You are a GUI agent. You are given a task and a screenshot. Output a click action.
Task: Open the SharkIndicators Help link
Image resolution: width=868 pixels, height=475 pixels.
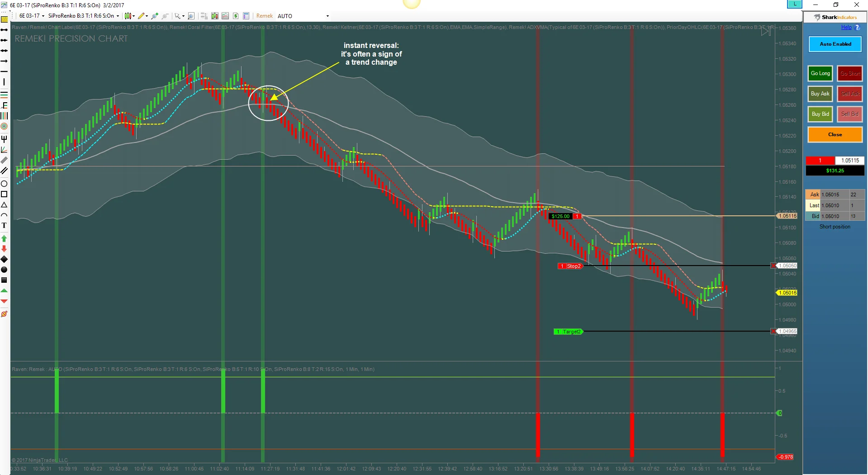[x=846, y=27]
